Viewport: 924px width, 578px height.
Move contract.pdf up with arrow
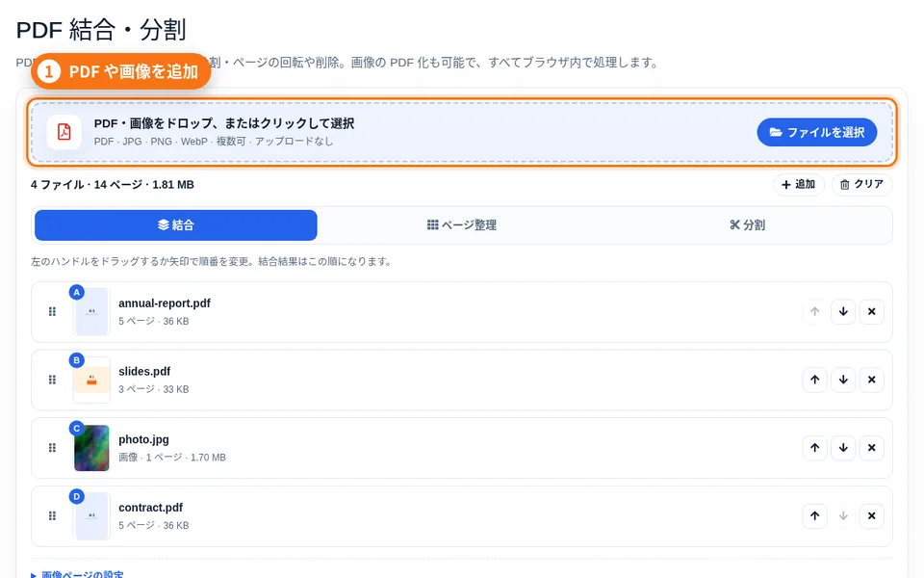click(815, 516)
